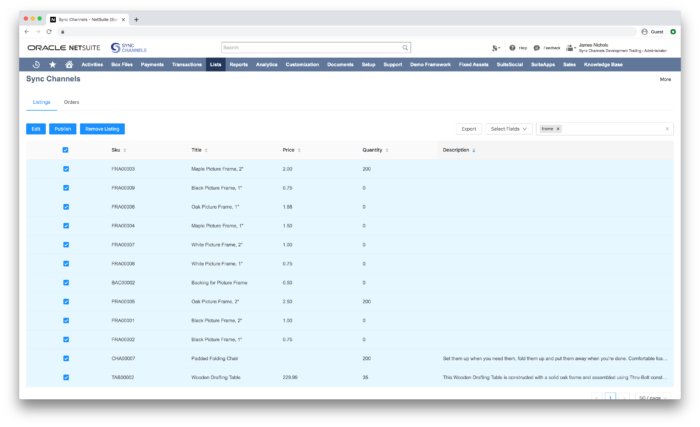The width and height of the screenshot is (700, 427).
Task: Open the Setup menu
Action: click(368, 64)
